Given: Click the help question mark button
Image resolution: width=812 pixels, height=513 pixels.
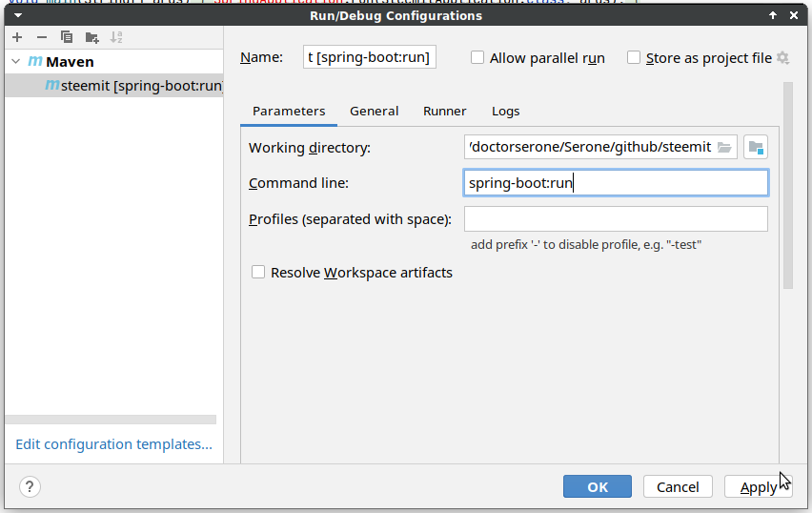Looking at the screenshot, I should tap(30, 486).
